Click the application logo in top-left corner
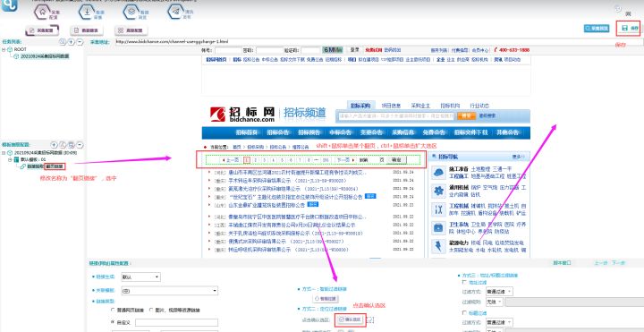Viewport: 644px width, 332px height. click(x=9, y=5)
